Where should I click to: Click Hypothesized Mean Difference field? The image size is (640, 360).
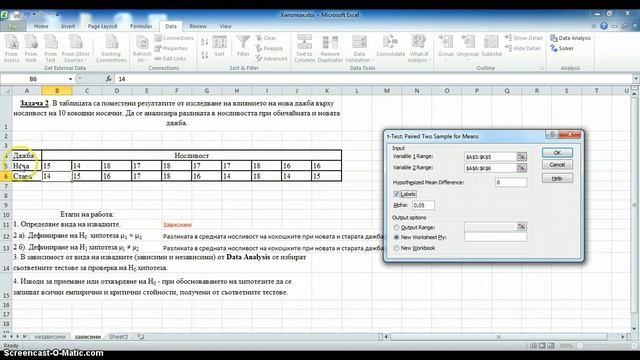coord(511,182)
